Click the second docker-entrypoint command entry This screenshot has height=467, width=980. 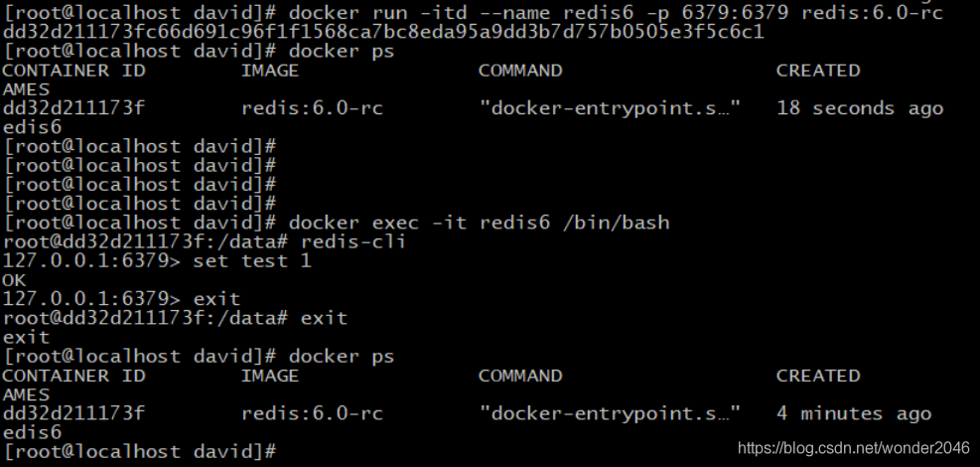pyautogui.click(x=610, y=414)
